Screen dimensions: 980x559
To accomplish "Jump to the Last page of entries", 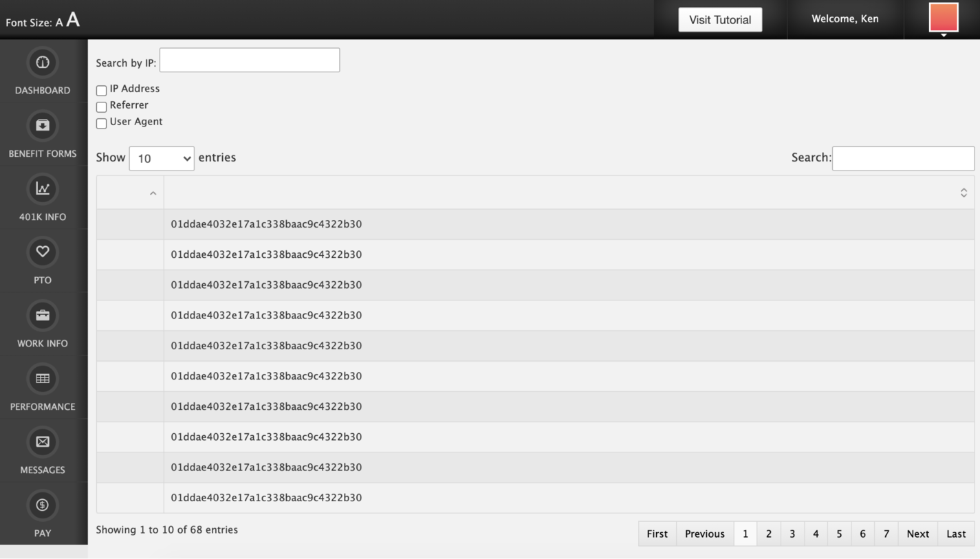I will click(955, 534).
